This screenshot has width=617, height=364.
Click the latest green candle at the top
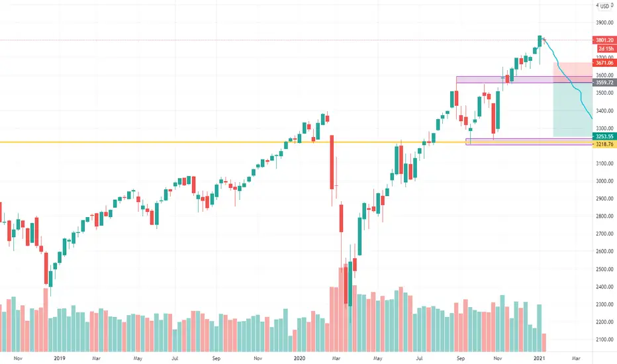[x=540, y=41]
